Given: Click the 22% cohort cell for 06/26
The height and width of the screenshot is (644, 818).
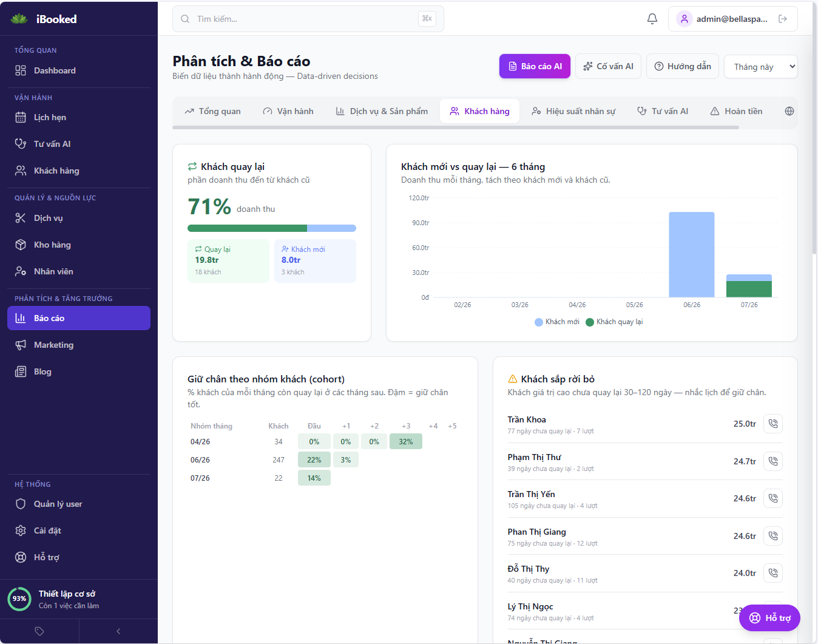Looking at the screenshot, I should click(314, 459).
